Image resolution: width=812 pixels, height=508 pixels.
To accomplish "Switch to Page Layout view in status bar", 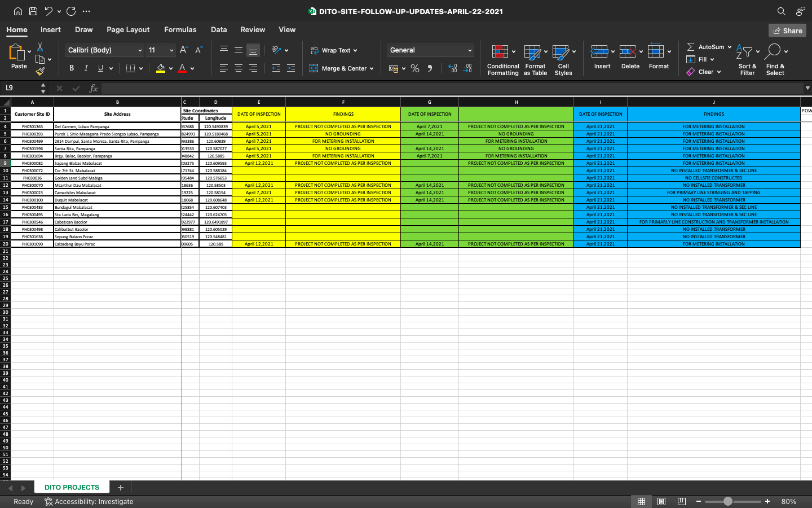I will (661, 501).
